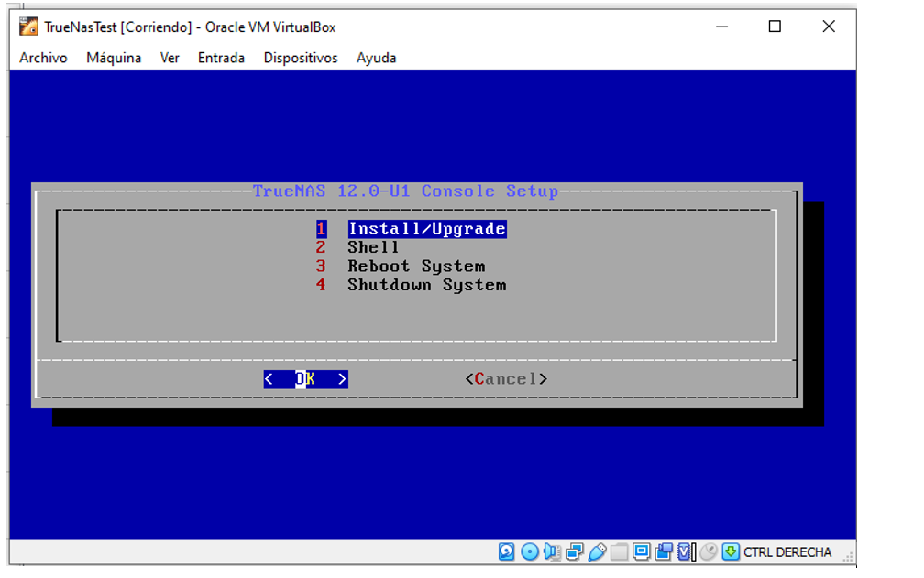Open the Máquina menu
This screenshot has width=924, height=578.
tap(114, 58)
